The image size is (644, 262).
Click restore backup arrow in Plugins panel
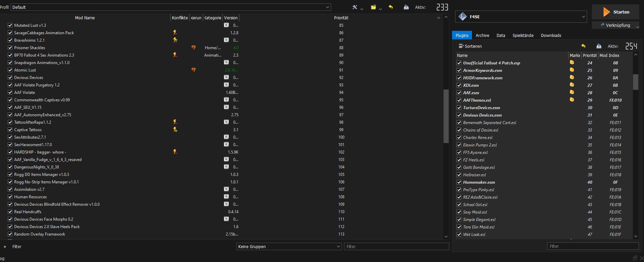pos(583,46)
